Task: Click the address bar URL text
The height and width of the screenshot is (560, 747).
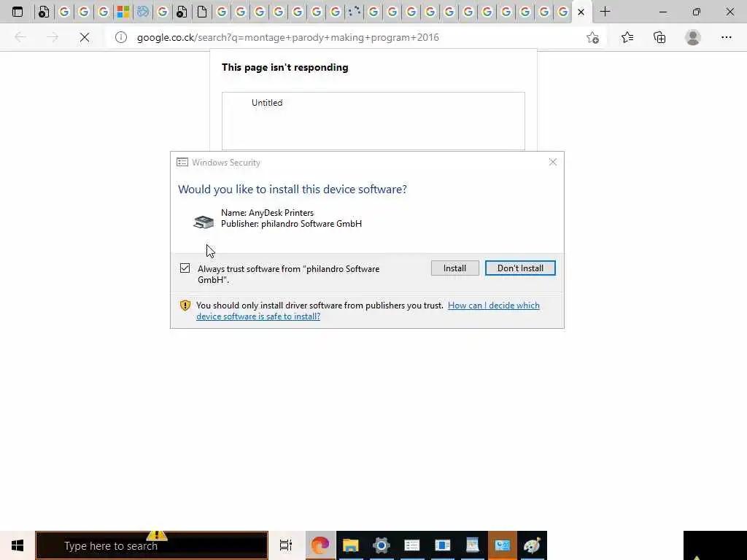Action: tap(287, 38)
